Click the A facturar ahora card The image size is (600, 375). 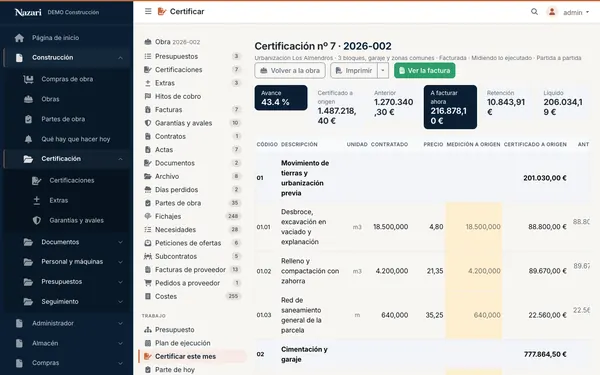click(450, 107)
